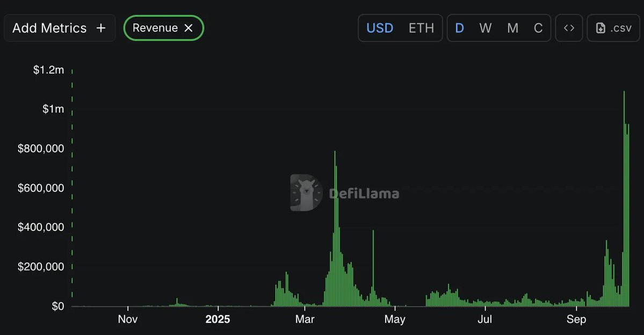
Task: Select the daily D interval
Action: (460, 28)
